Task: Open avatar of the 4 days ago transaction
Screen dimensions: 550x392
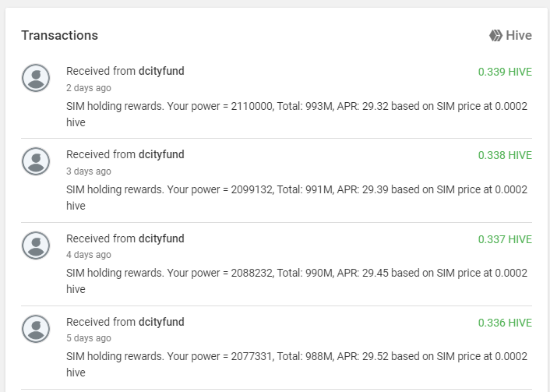Action: pyautogui.click(x=36, y=245)
